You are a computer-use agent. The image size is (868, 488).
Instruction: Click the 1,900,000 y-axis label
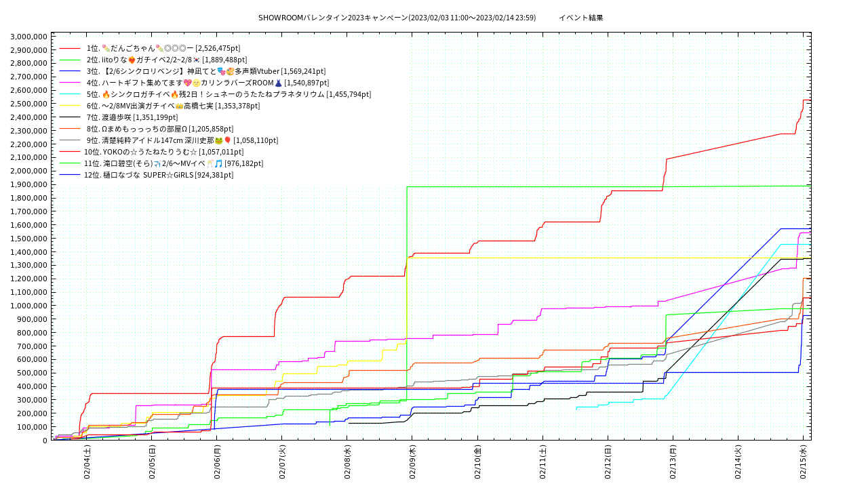(x=30, y=184)
